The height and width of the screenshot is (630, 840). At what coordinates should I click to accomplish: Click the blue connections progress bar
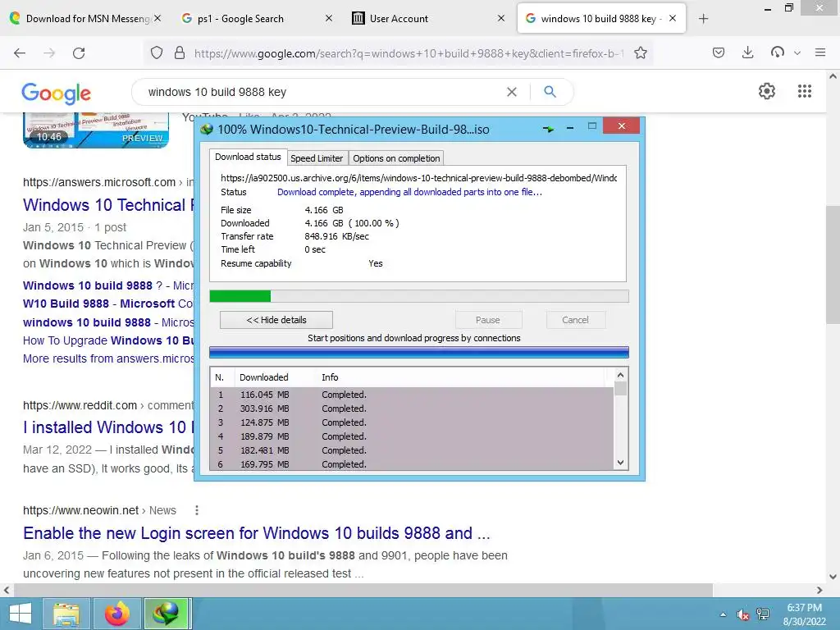click(419, 352)
